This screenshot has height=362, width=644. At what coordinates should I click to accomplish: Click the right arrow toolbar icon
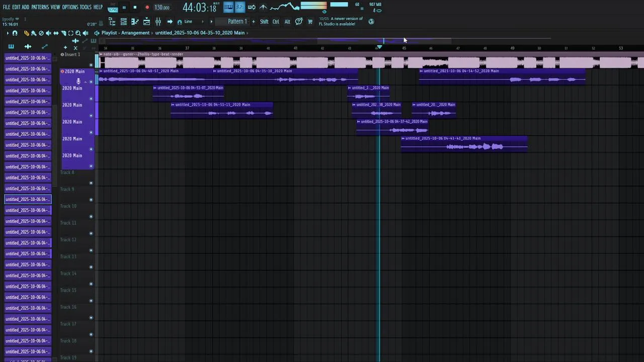[x=170, y=22]
